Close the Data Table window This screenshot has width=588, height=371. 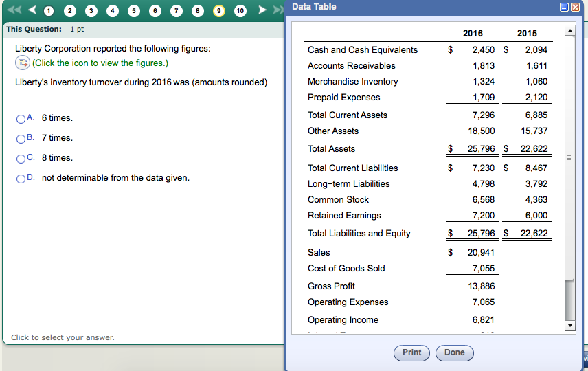point(575,7)
